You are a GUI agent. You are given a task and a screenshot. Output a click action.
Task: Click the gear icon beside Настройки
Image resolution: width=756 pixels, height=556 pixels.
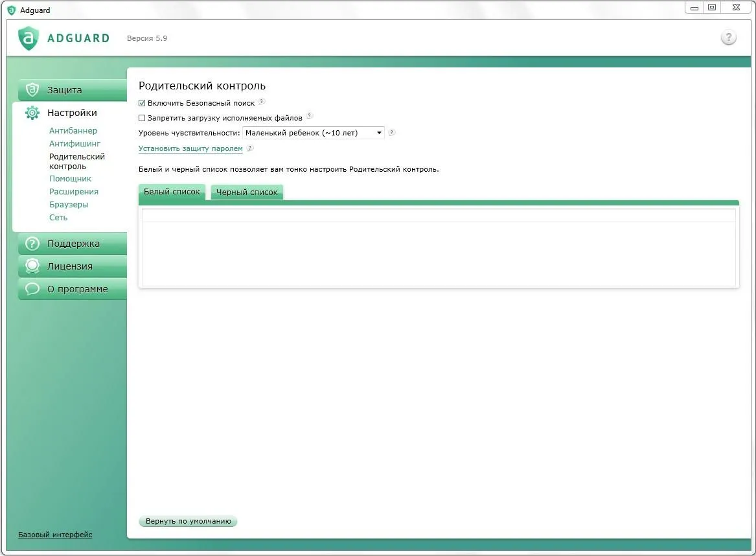(x=32, y=113)
